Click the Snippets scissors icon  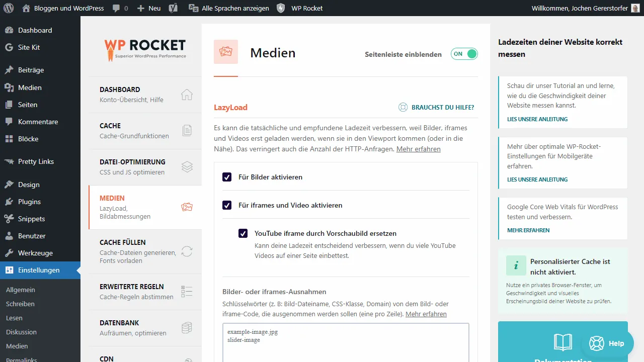point(9,219)
